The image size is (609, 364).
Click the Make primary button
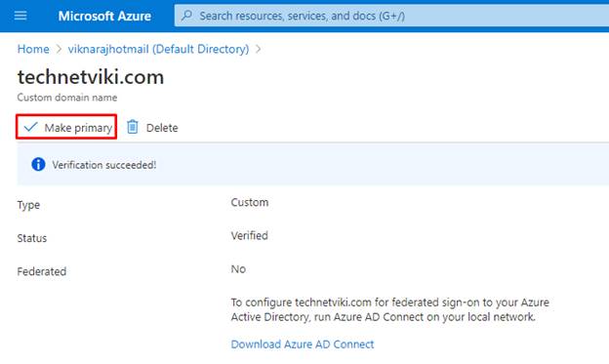[66, 127]
